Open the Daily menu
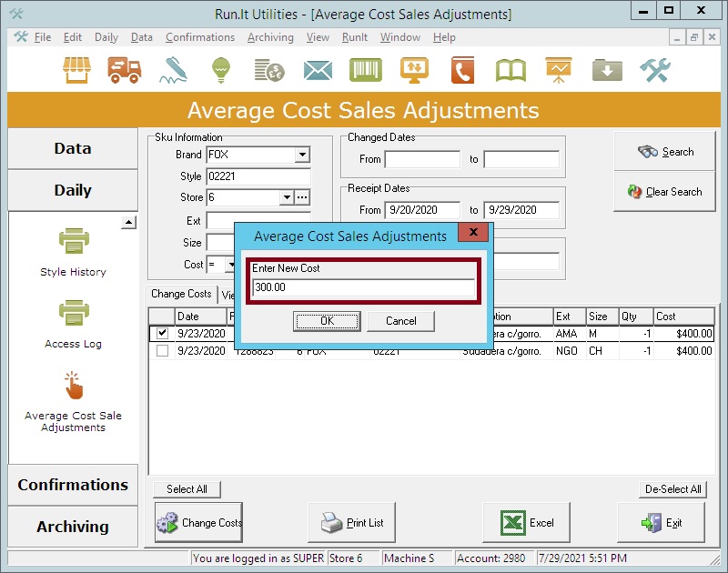The height and width of the screenshot is (573, 728). click(x=106, y=37)
